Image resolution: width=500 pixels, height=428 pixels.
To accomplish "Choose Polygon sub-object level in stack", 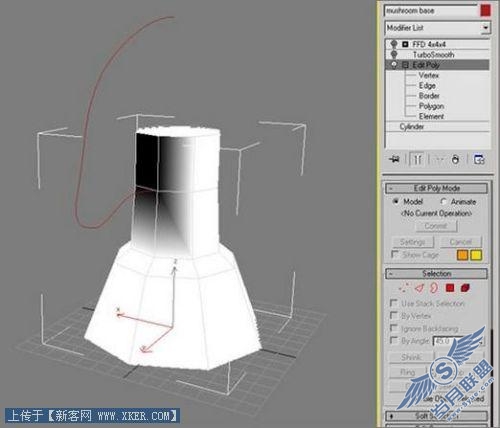I will pos(431,106).
